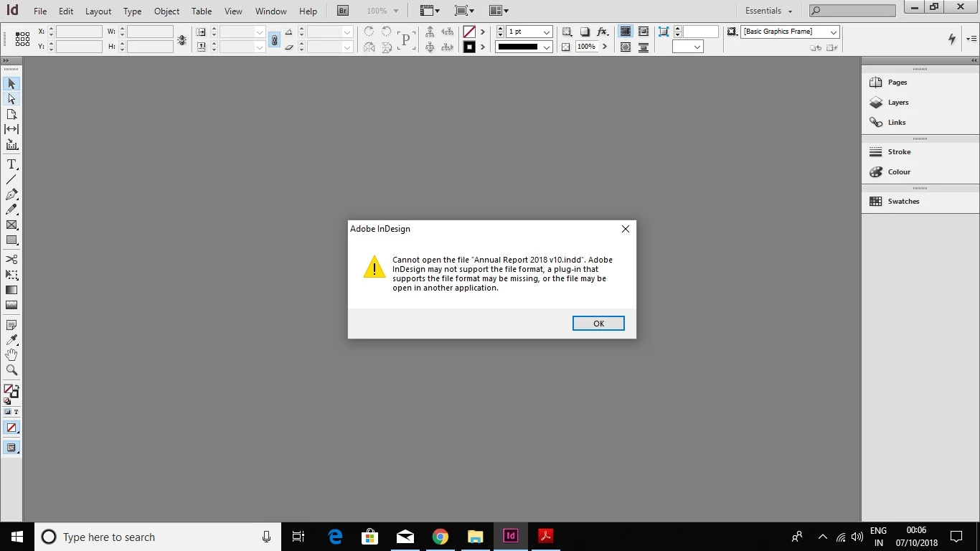Open the Table menu
The image size is (980, 551).
(202, 11)
